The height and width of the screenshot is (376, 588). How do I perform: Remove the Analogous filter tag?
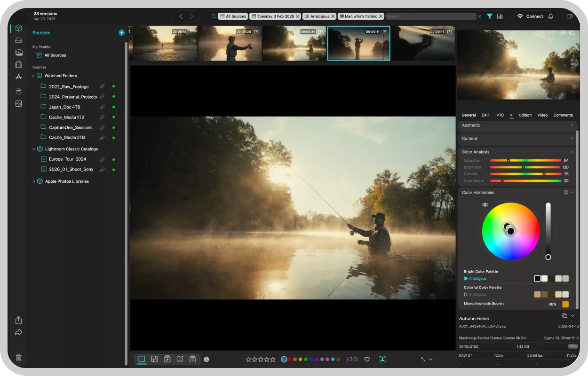[333, 16]
